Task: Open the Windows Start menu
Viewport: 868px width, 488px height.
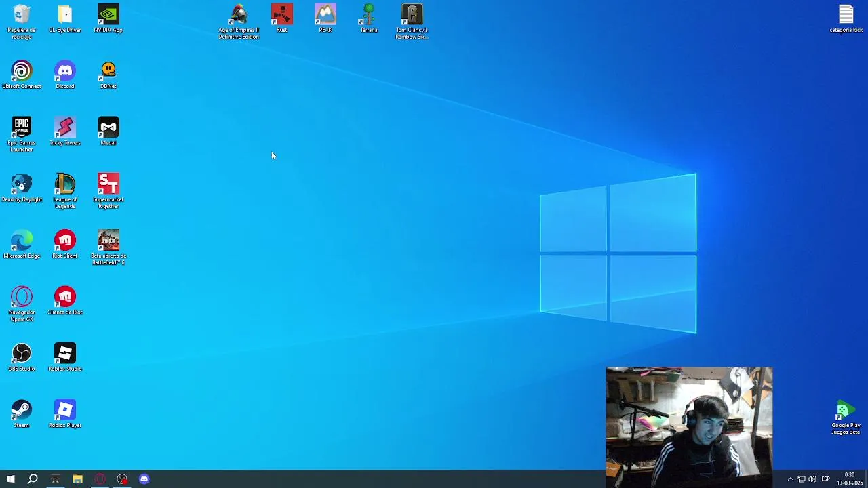Action: 10,479
